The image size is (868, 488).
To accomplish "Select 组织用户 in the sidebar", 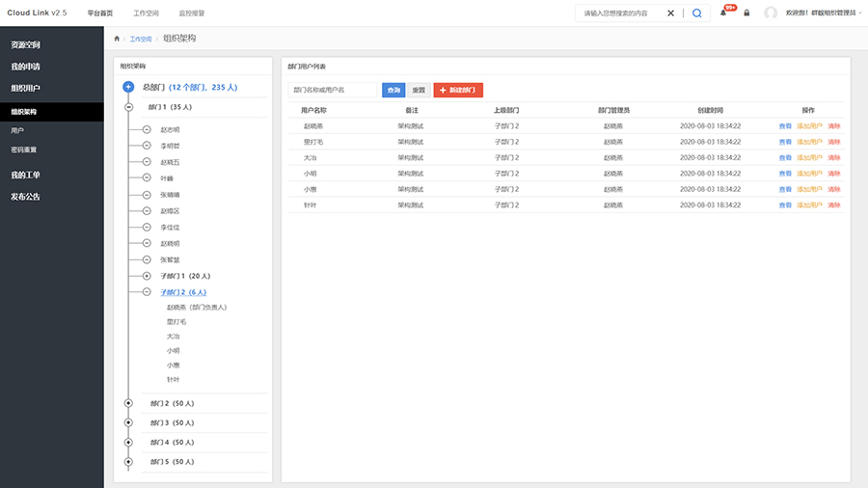I will (25, 88).
